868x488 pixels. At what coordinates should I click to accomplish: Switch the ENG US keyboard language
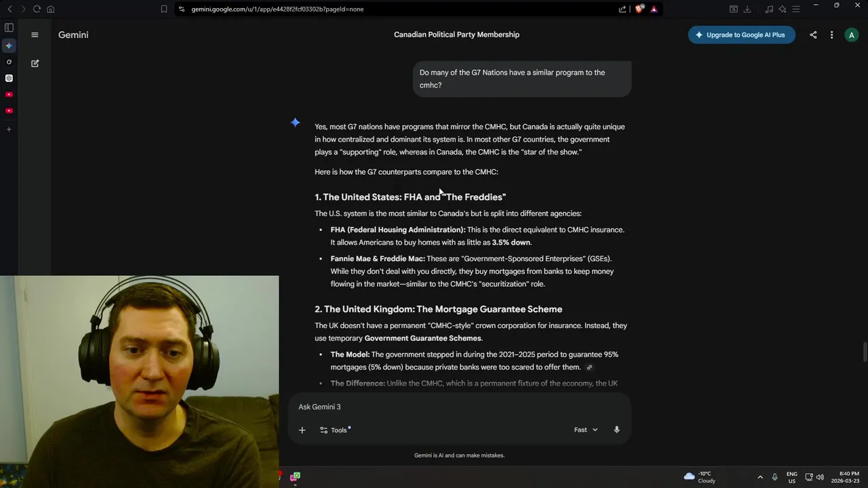(x=792, y=477)
